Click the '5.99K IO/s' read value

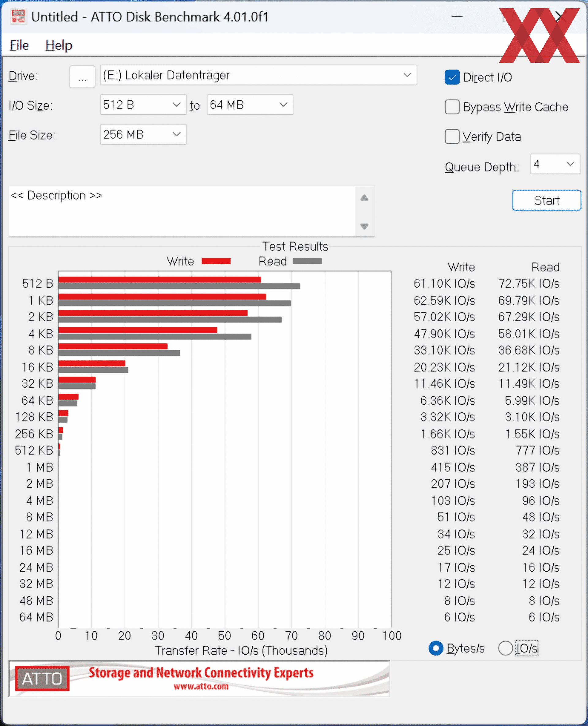point(532,400)
